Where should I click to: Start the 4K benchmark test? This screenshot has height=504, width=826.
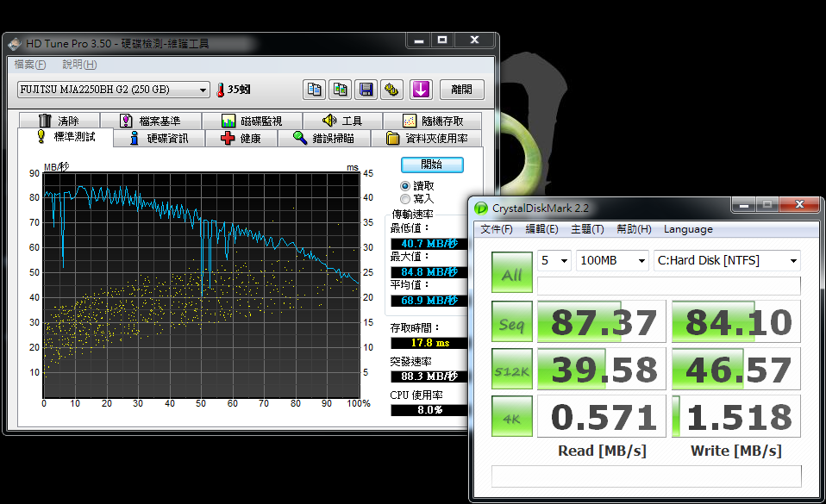coord(511,417)
